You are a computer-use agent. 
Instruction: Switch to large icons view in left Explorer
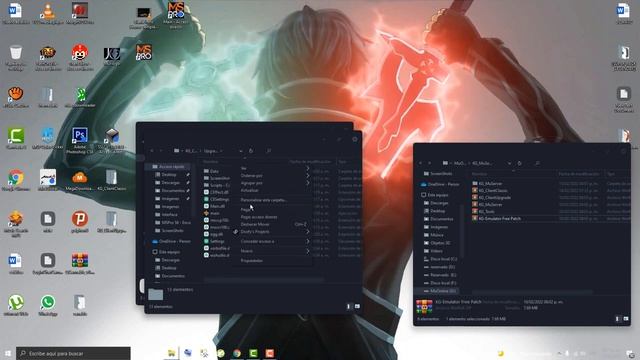[357, 306]
